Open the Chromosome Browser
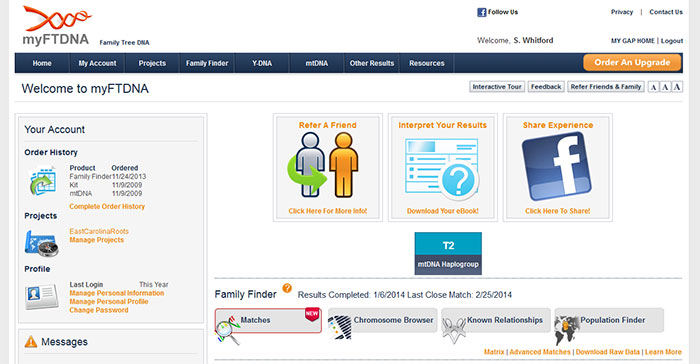Image resolution: width=700 pixels, height=364 pixels. (x=383, y=320)
